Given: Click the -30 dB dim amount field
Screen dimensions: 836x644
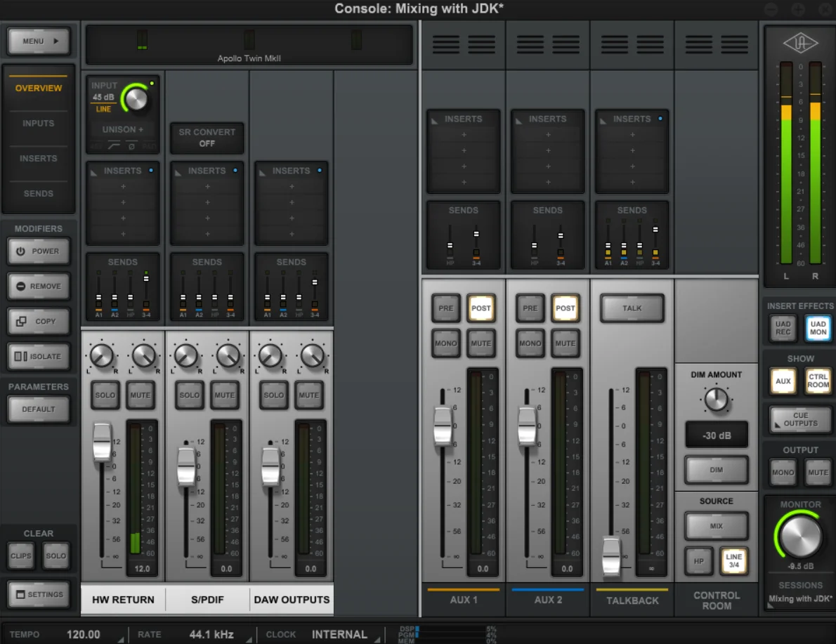Looking at the screenshot, I should tap(716, 435).
